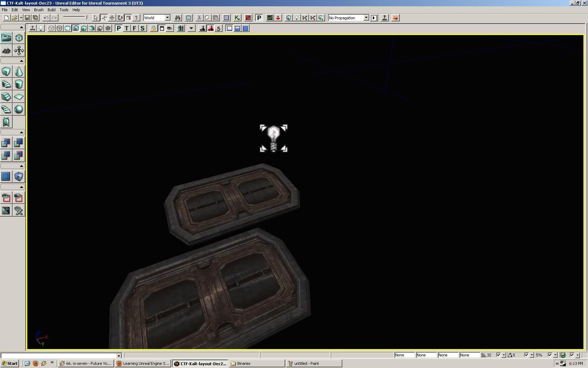Image resolution: width=588 pixels, height=368 pixels.
Task: Click the curved staircase brush
Action: [6, 84]
